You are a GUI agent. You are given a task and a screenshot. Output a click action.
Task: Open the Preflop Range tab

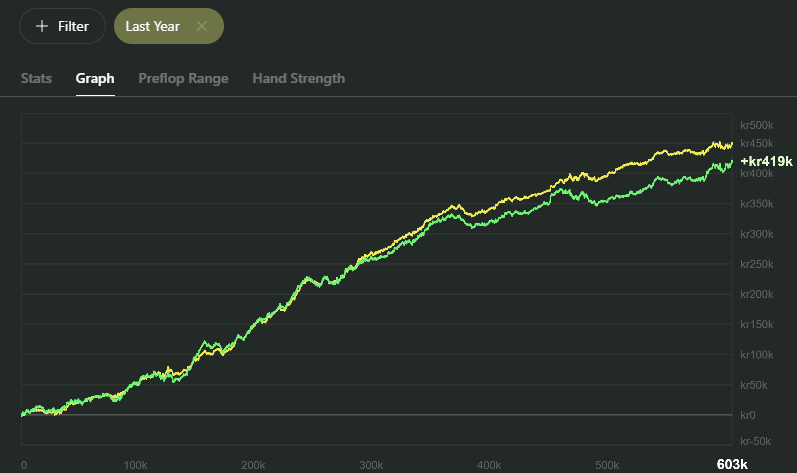(183, 78)
